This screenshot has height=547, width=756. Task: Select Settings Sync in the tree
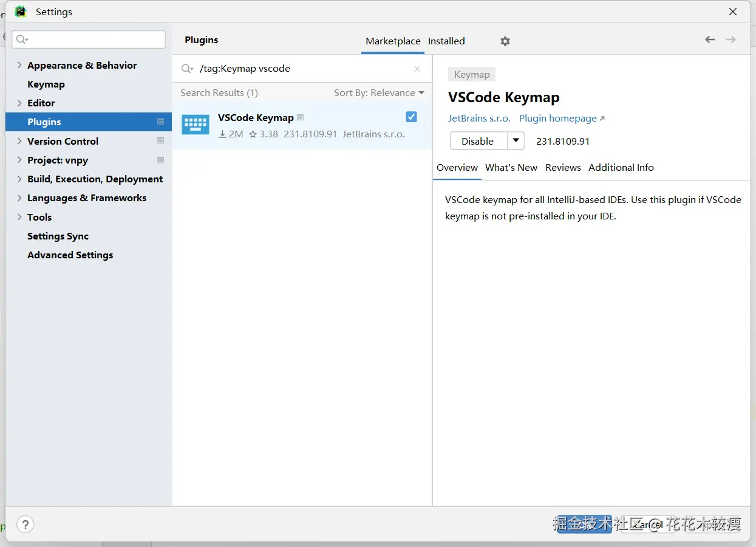58,236
